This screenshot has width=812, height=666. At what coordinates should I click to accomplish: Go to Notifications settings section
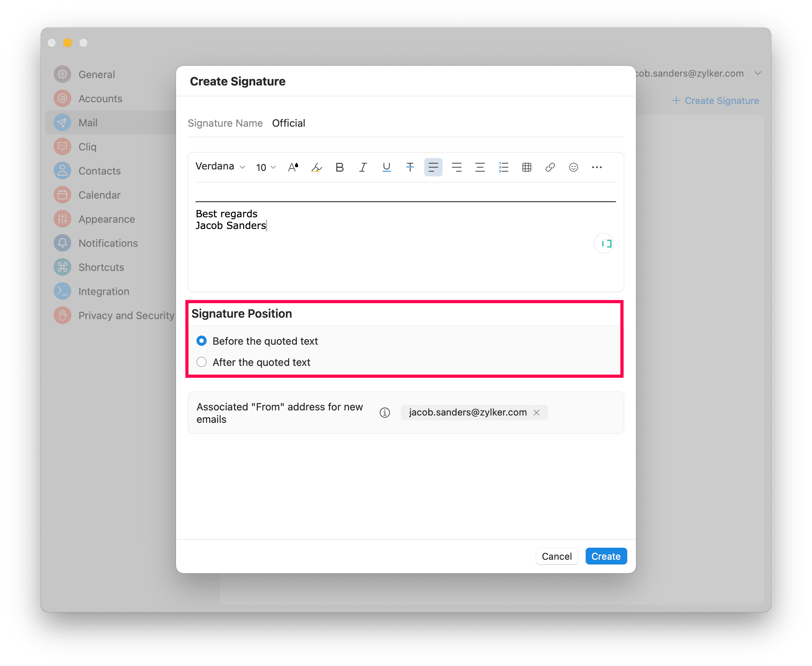(x=108, y=243)
